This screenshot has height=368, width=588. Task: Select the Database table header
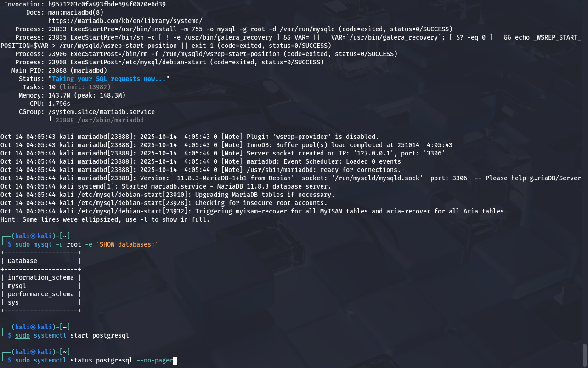pos(23,261)
